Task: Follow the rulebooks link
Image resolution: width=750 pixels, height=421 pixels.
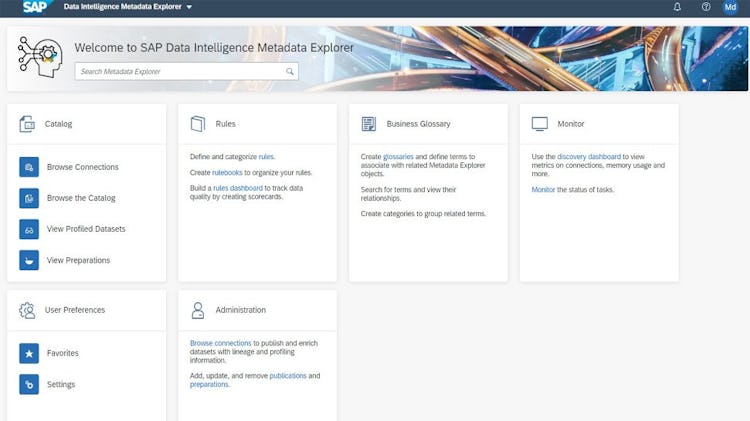Action: click(227, 172)
